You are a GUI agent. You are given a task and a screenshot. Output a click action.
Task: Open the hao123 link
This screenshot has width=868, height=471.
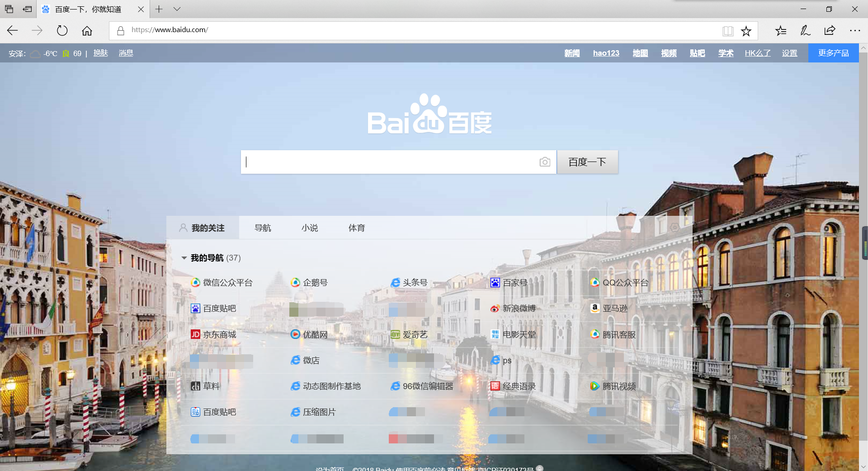[x=606, y=53]
